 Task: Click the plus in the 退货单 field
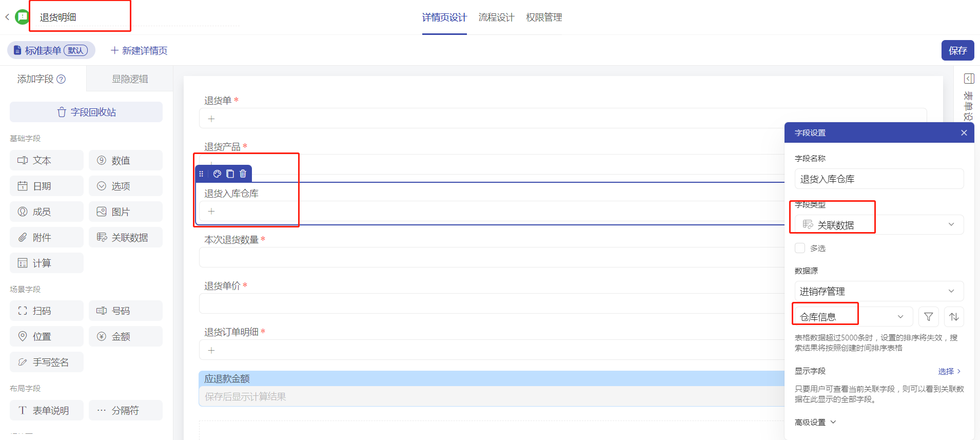point(211,119)
